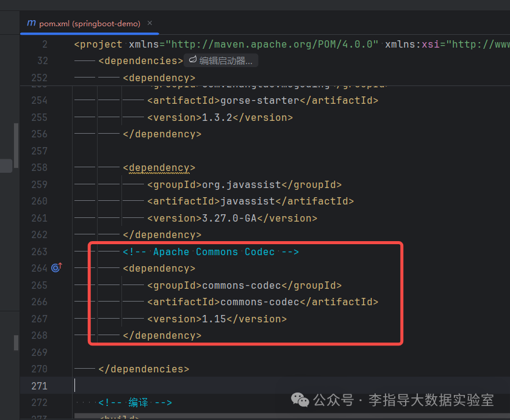
Task: Click line number 263 in gutter
Action: (40, 252)
